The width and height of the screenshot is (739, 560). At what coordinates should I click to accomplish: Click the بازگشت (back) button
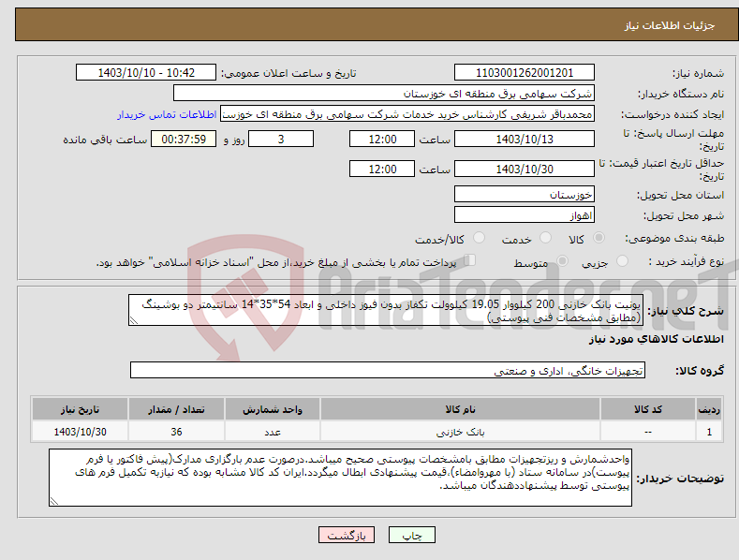347,535
